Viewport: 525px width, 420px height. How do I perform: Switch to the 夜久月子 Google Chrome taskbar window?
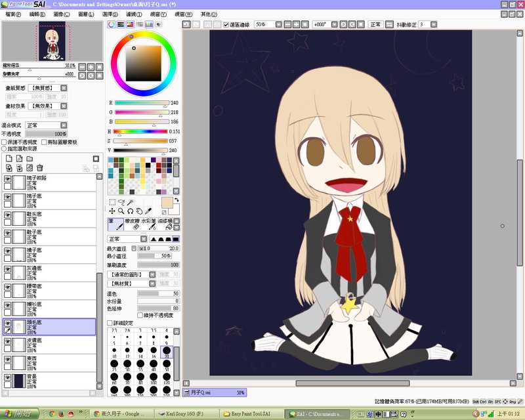[x=123, y=414]
